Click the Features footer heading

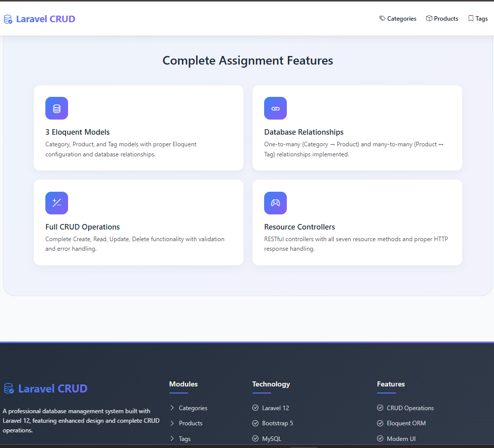(x=391, y=384)
